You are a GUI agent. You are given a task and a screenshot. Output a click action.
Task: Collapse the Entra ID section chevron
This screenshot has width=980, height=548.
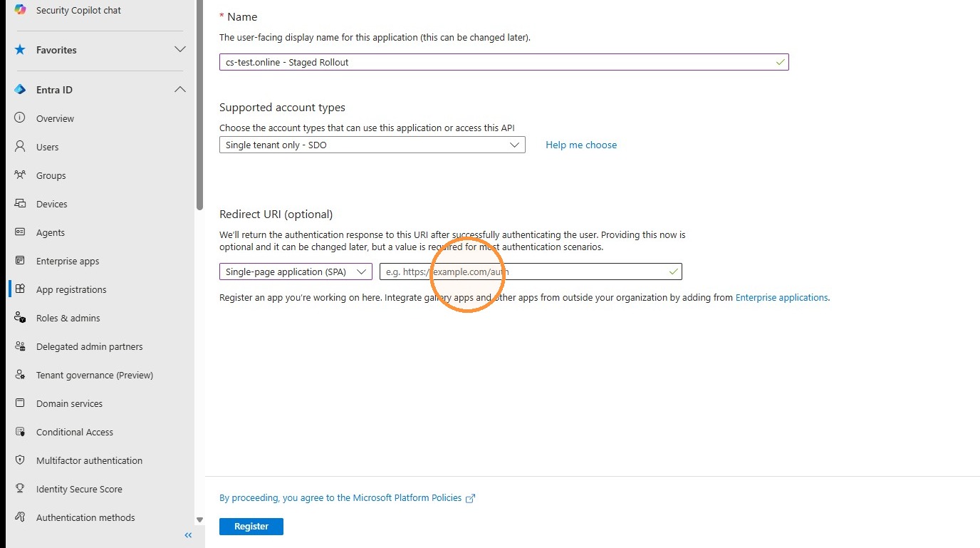[x=180, y=90]
